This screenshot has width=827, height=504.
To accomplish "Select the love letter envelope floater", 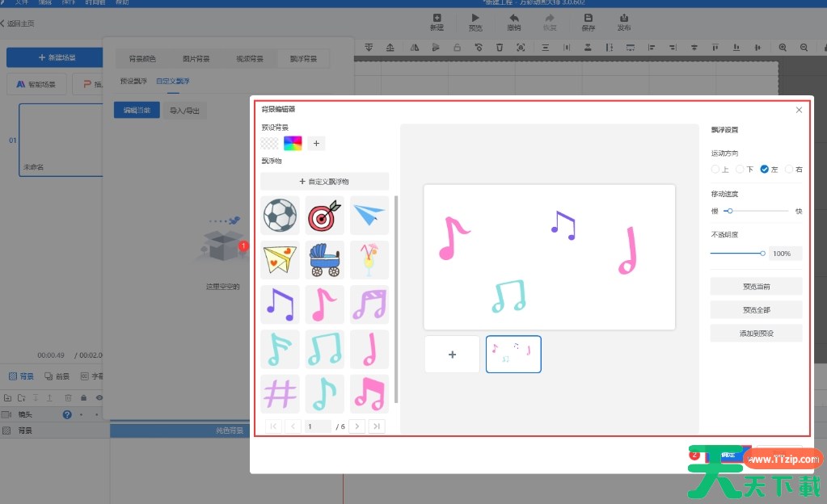I will [280, 260].
